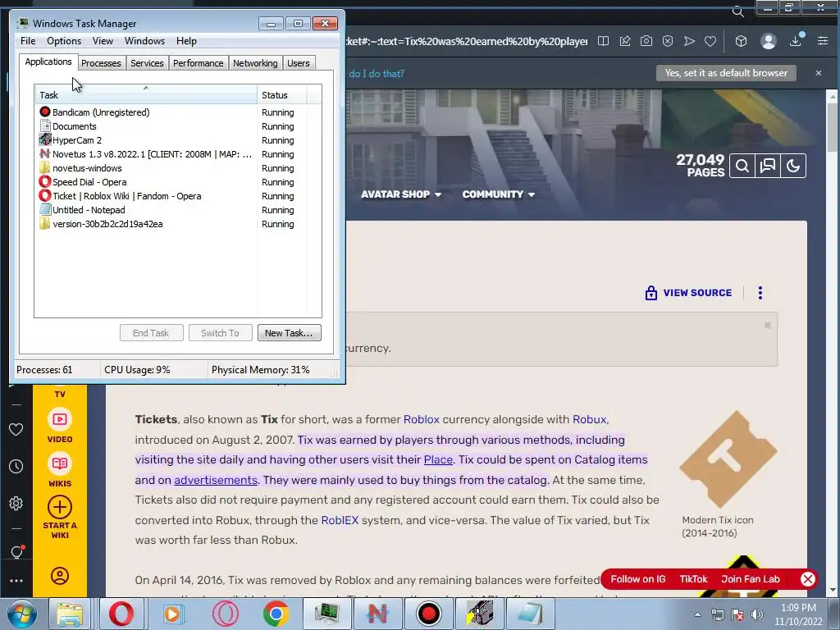Switch to the Networking tab
Screen dimensions: 840x630
[256, 63]
